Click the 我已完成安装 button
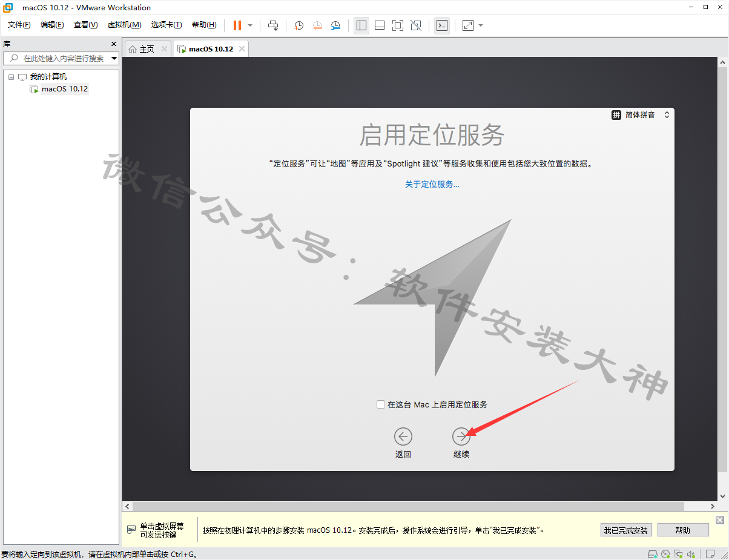 pyautogui.click(x=626, y=530)
